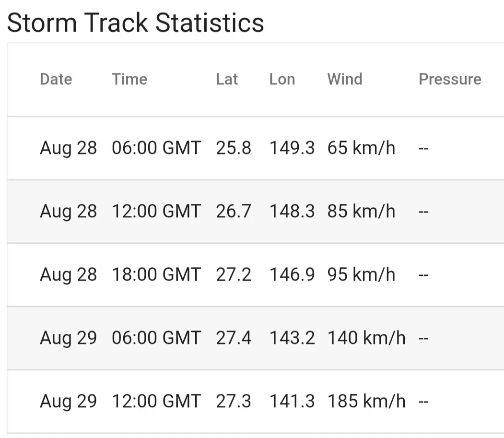Click the Storm Track Statistics heading
This screenshot has width=504, height=438.
[x=136, y=23]
